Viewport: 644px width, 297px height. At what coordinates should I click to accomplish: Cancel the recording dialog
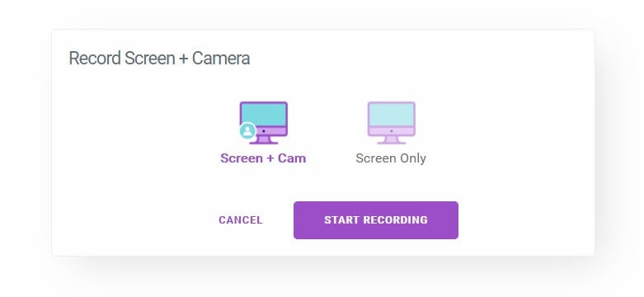click(241, 220)
